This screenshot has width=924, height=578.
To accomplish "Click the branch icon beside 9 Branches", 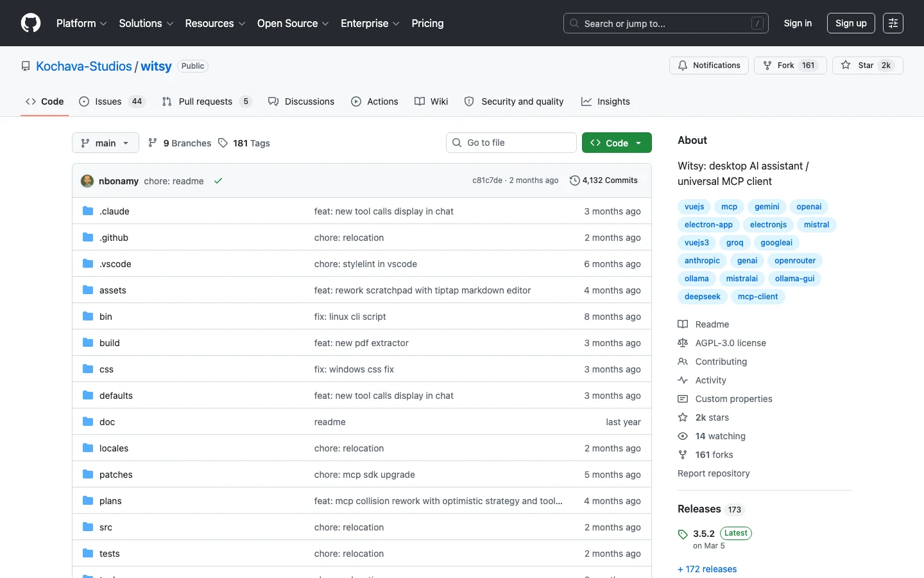I will [153, 143].
